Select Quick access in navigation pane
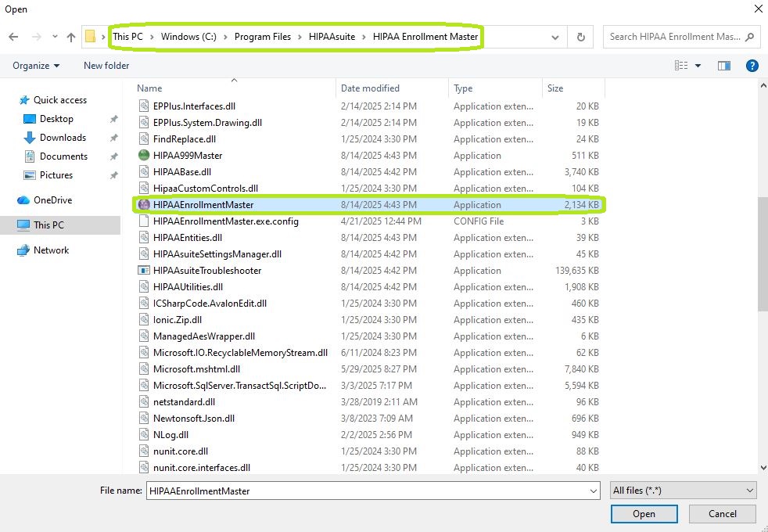The height and width of the screenshot is (532, 768). pos(59,100)
